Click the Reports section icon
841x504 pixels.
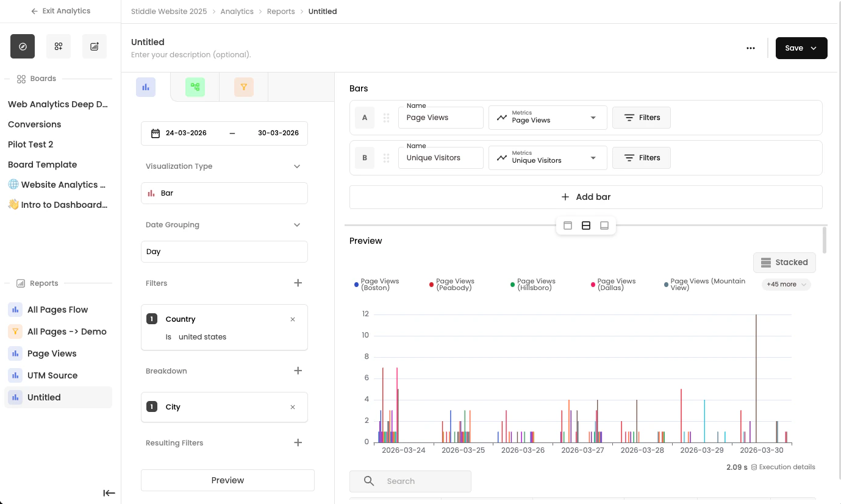coord(21,283)
